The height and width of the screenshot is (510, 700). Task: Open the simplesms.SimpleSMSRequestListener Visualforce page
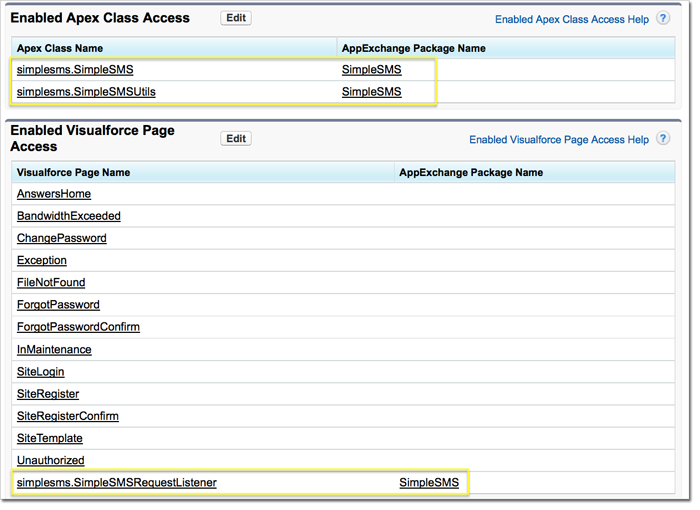(x=117, y=483)
